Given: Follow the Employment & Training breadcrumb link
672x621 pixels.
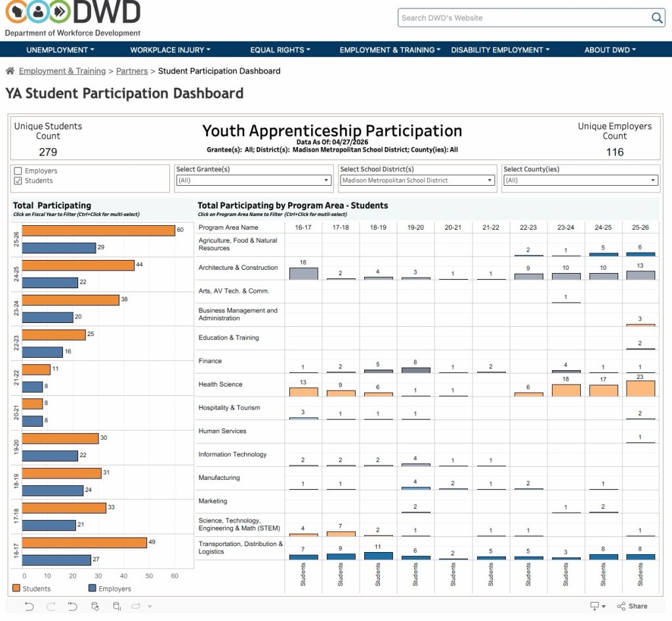Looking at the screenshot, I should (62, 71).
